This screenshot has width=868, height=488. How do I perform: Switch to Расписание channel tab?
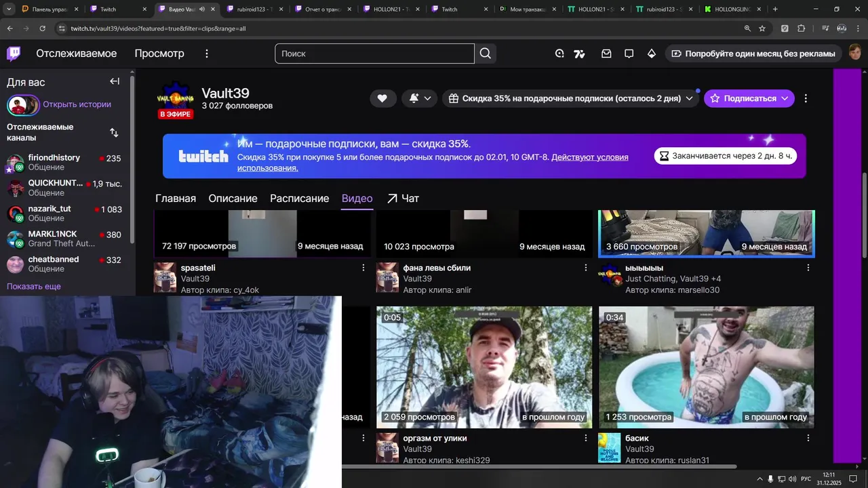click(x=299, y=199)
